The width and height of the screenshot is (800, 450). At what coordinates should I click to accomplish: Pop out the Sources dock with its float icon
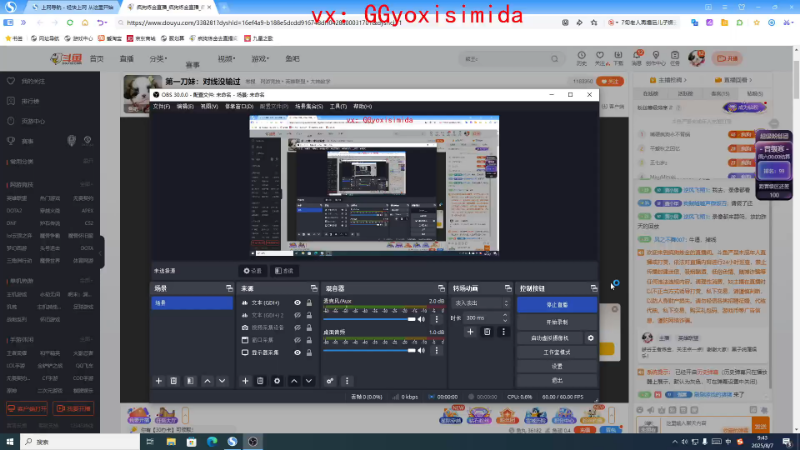pos(314,288)
